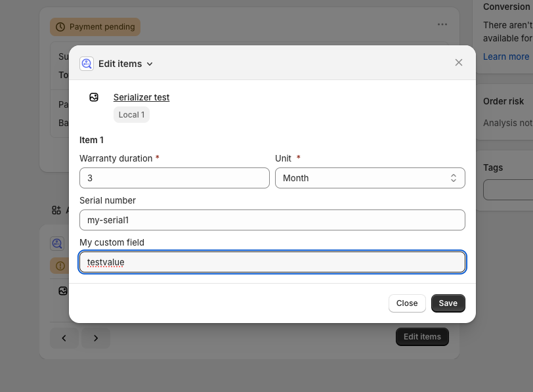Go to next page with right arrow
This screenshot has height=392, width=533.
pyautogui.click(x=96, y=338)
